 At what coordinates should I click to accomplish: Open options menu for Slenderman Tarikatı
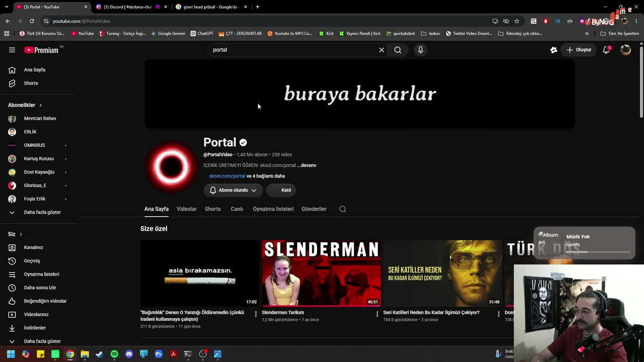[377, 314]
